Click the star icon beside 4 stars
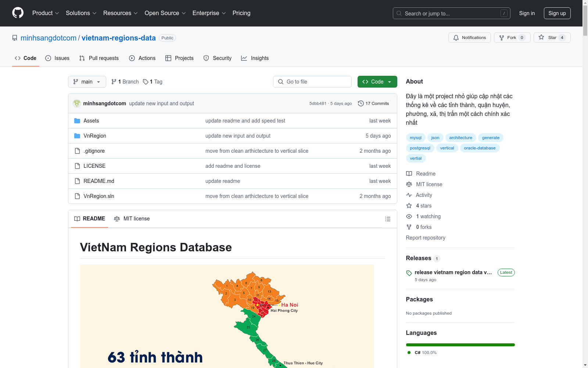Image resolution: width=588 pixels, height=368 pixels. [409, 206]
